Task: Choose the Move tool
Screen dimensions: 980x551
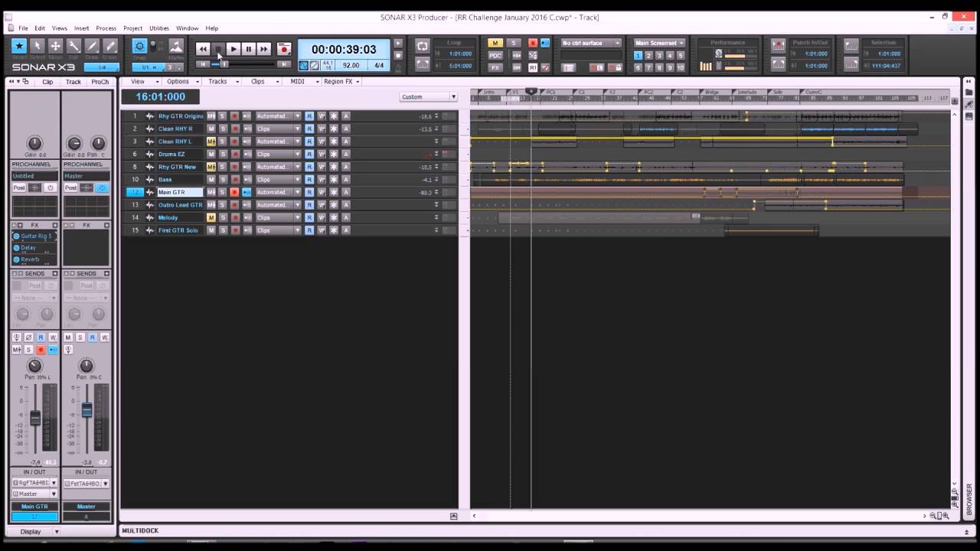Action: [56, 46]
